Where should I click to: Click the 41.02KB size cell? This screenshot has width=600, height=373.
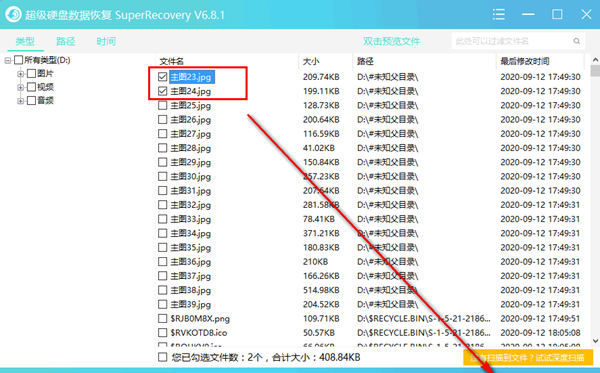tap(319, 148)
